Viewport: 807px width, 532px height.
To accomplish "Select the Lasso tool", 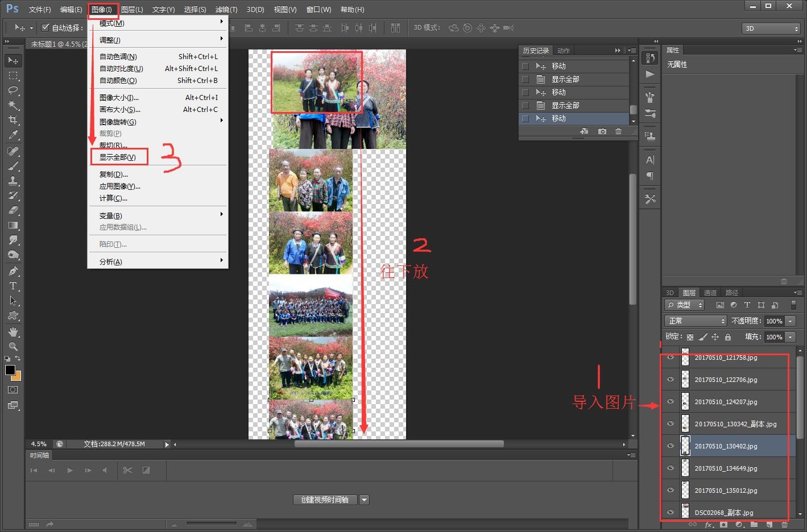I will (13, 90).
